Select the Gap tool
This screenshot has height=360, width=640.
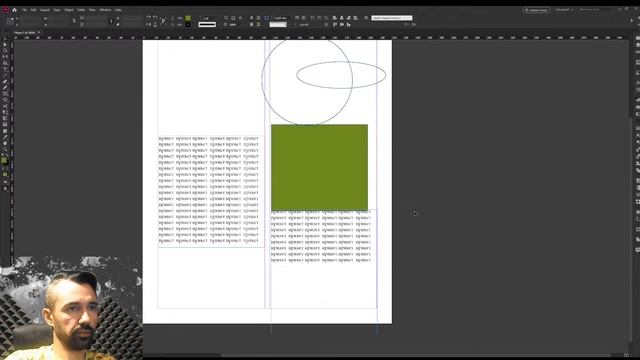(5, 57)
